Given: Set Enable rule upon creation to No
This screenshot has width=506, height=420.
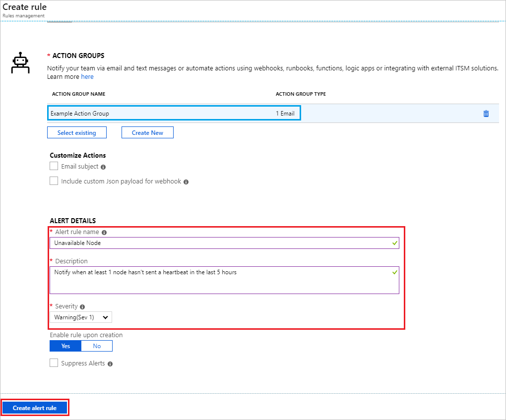Looking at the screenshot, I should point(97,346).
